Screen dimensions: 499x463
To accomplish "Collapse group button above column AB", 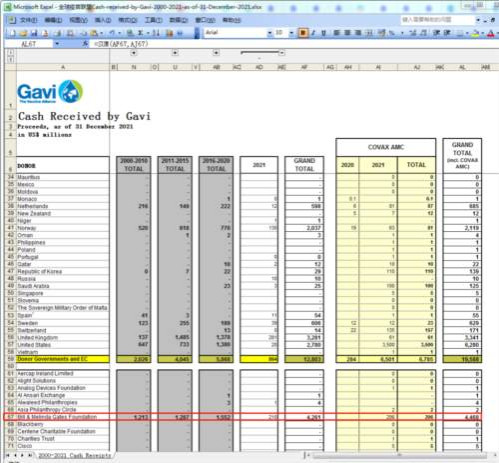I will coord(216,53).
